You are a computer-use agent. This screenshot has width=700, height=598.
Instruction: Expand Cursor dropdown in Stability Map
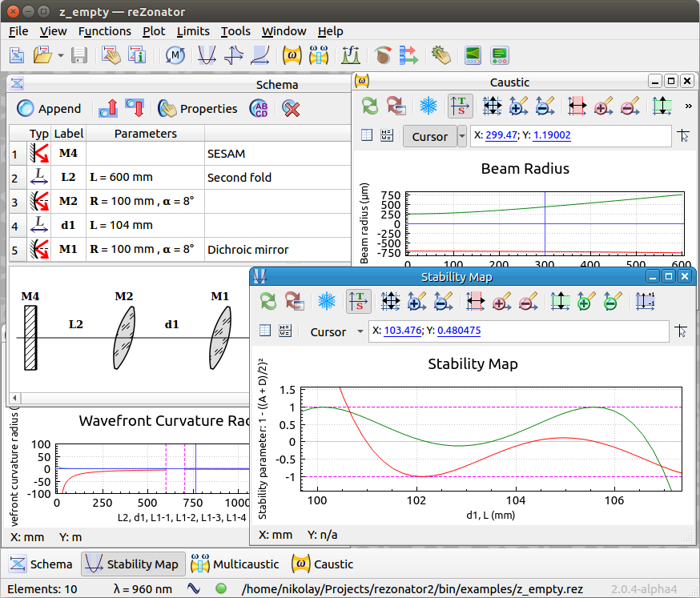point(360,331)
